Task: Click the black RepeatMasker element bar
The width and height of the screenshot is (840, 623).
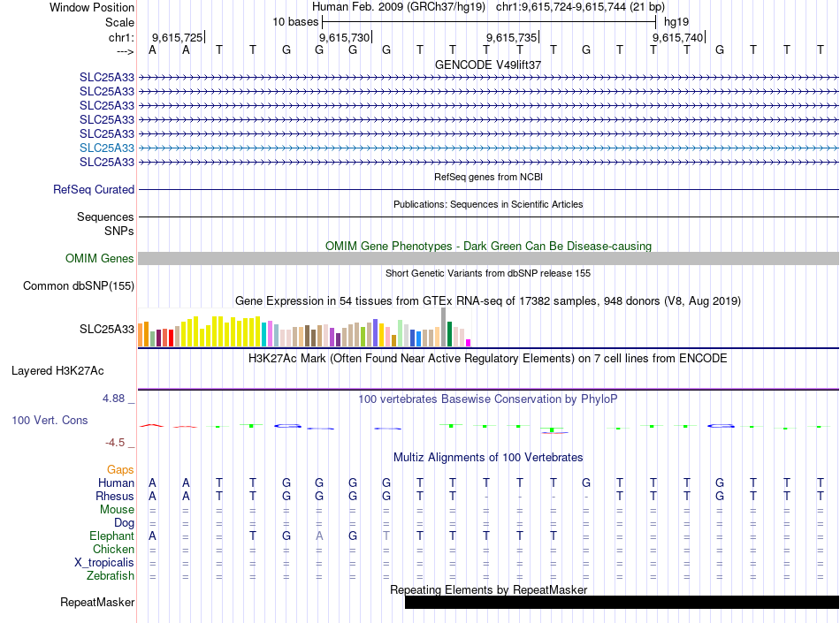Action: point(621,602)
